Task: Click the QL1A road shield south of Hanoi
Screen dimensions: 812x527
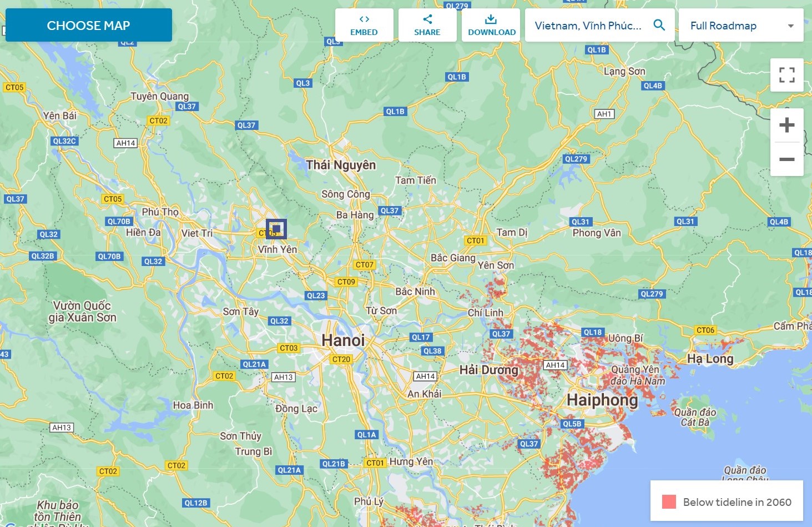Action: (367, 435)
